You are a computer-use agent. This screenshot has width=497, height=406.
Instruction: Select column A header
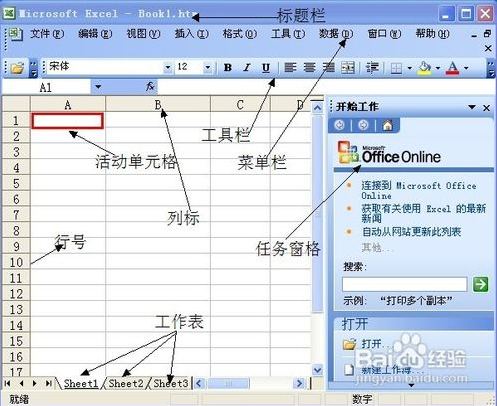point(68,105)
